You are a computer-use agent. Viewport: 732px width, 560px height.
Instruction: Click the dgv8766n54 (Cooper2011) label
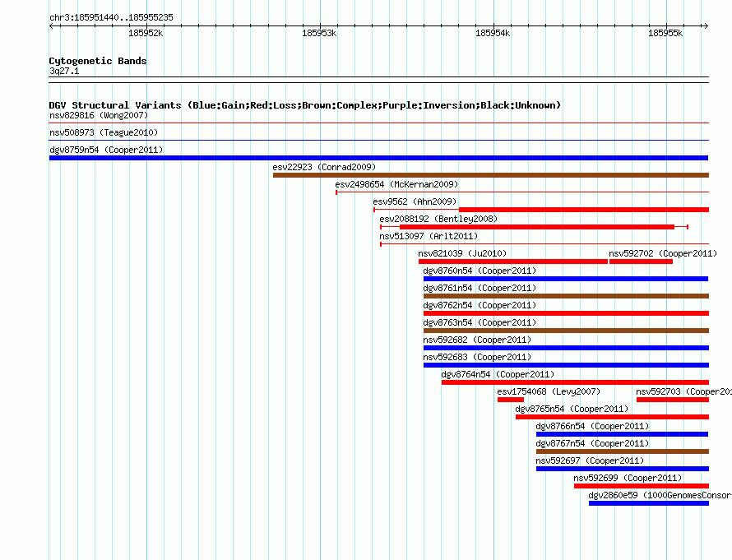pos(592,426)
